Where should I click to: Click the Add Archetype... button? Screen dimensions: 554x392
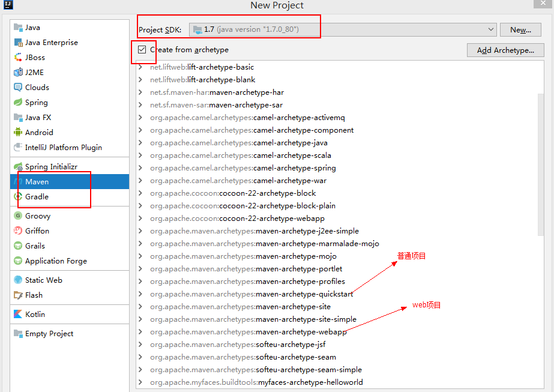pyautogui.click(x=505, y=50)
